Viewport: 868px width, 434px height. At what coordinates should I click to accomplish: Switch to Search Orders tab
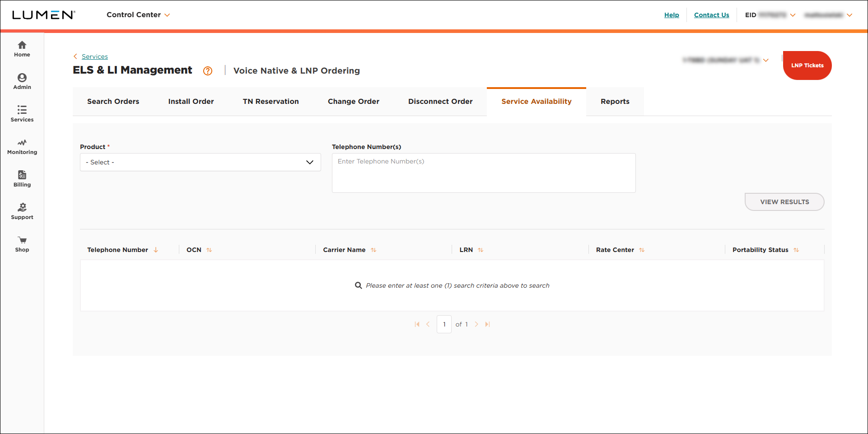coord(113,102)
